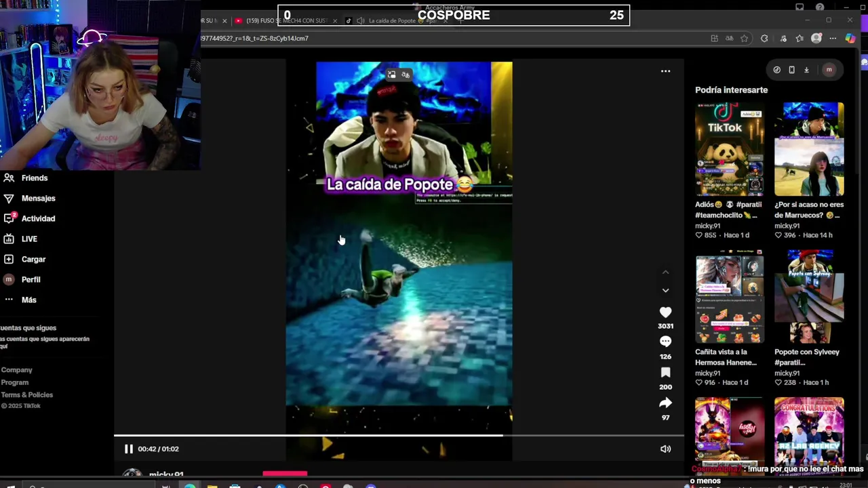Click the 'Podría interesarte' heading
Image resolution: width=868 pixels, height=488 pixels.
[x=731, y=89]
